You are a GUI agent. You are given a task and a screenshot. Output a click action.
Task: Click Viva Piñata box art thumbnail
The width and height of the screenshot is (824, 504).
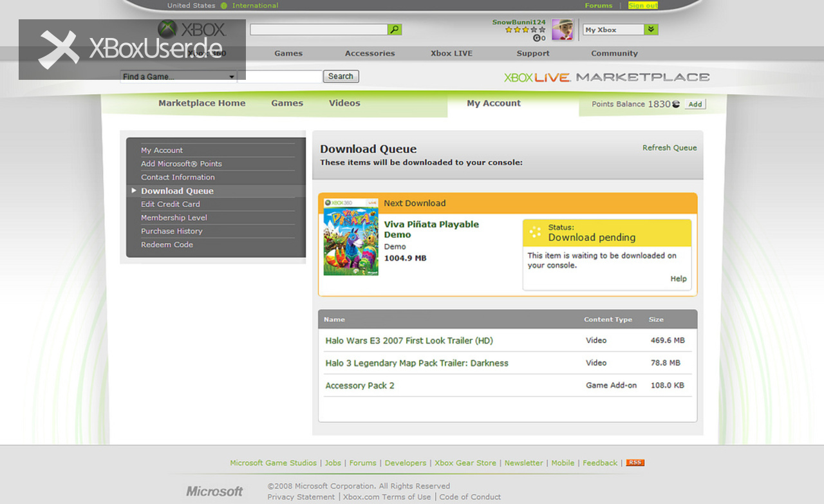[x=351, y=237]
